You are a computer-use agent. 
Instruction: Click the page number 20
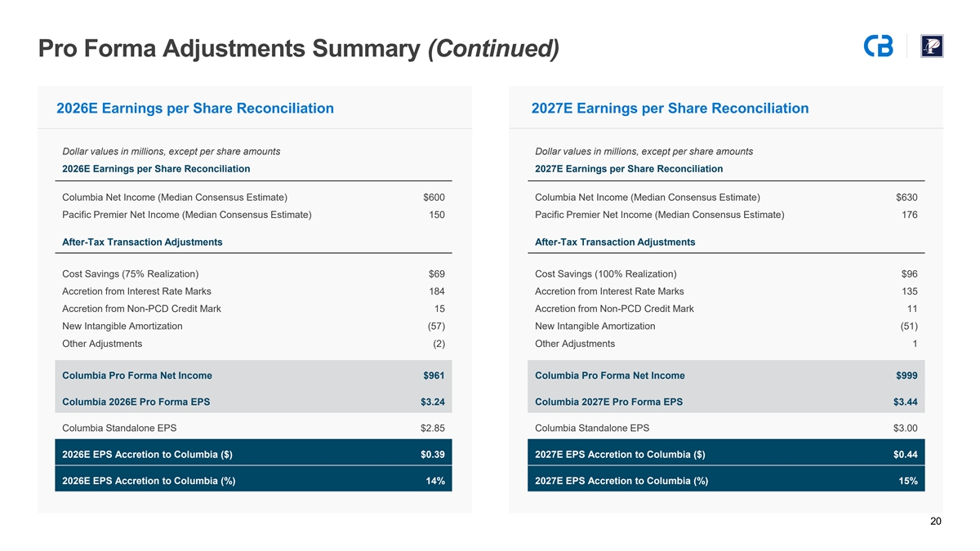pos(936,522)
